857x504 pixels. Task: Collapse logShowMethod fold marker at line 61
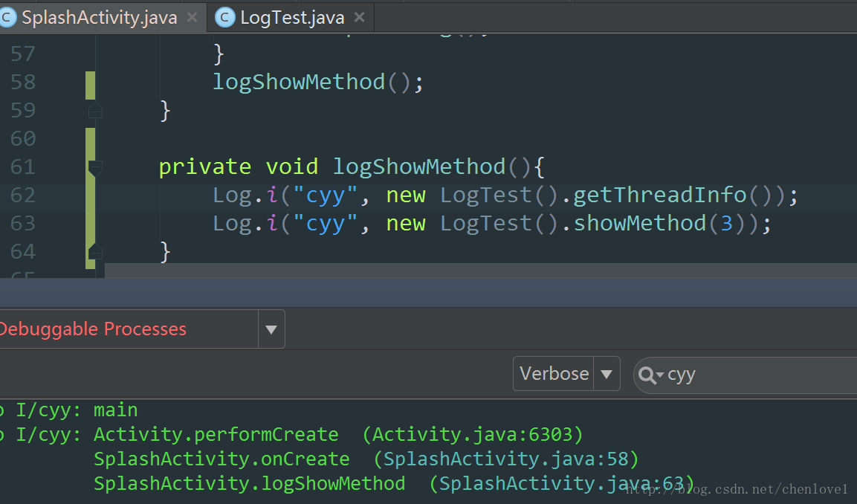[95, 167]
